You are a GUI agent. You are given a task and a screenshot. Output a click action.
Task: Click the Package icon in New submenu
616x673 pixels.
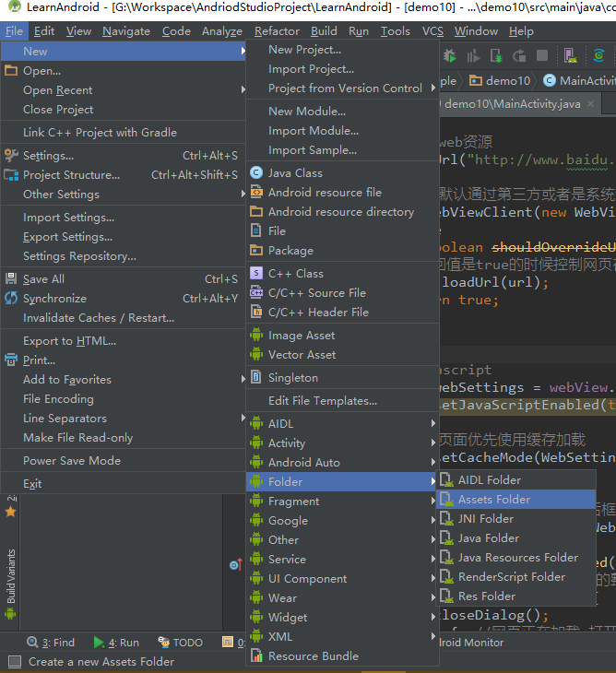(x=256, y=250)
